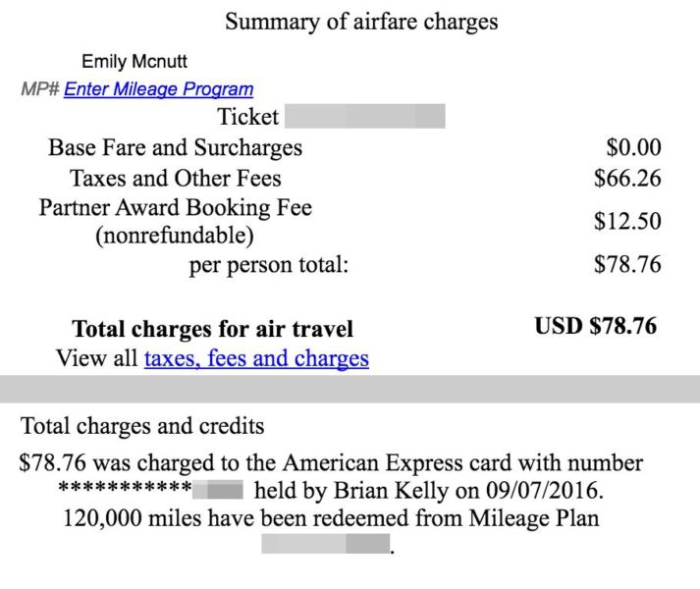The width and height of the screenshot is (700, 589).
Task: Click the redacted Mileage Plan number
Action: 325,544
